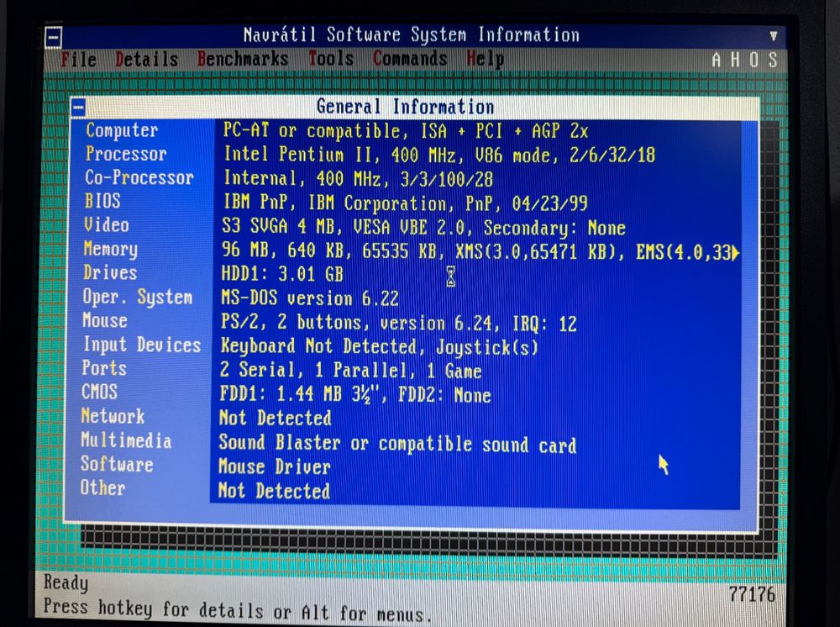The height and width of the screenshot is (627, 840).
Task: Click the 'Ready' status bar text
Action: point(66,582)
